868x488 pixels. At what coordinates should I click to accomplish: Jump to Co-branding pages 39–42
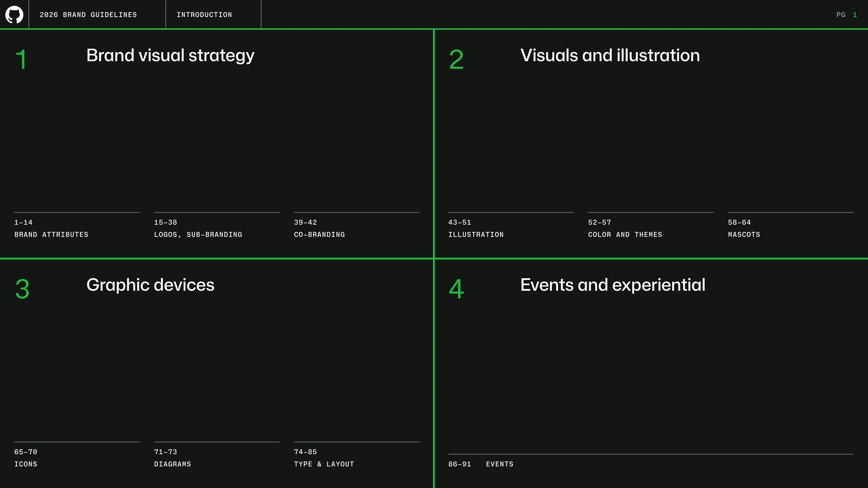319,228
